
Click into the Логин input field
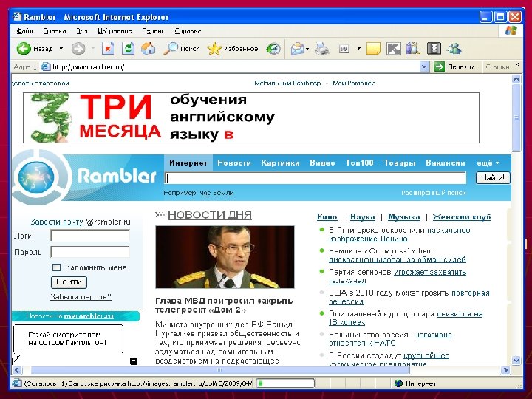[x=90, y=236]
